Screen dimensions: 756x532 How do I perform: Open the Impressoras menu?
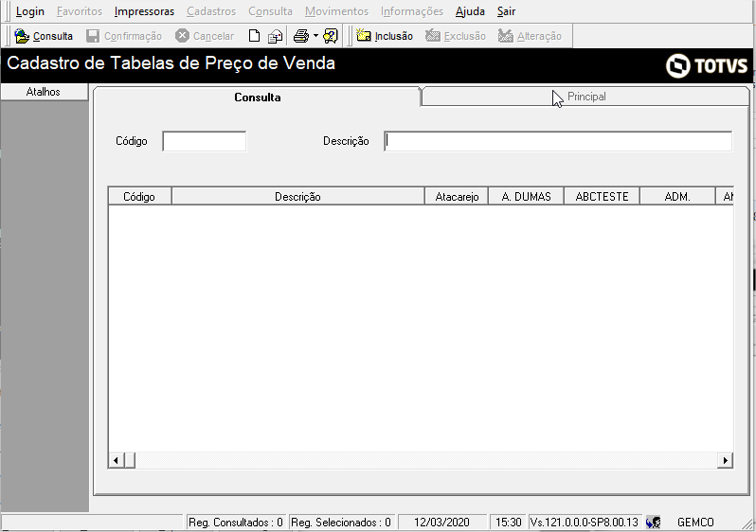coord(144,11)
